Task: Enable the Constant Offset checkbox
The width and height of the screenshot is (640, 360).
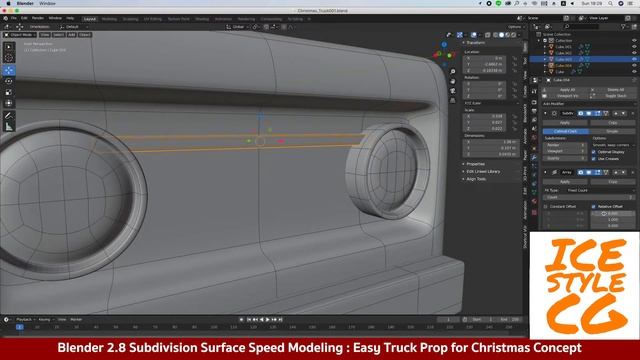Action: (x=546, y=207)
